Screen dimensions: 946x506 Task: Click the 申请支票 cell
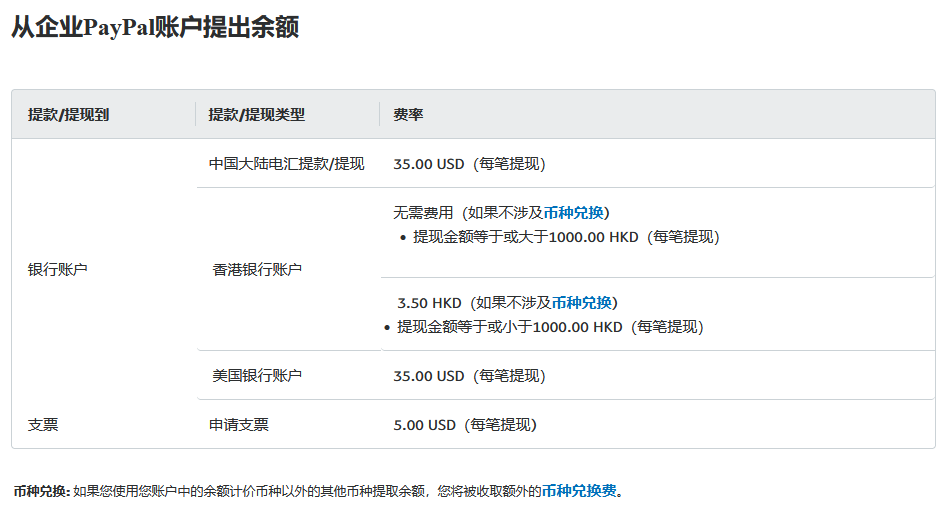(238, 425)
